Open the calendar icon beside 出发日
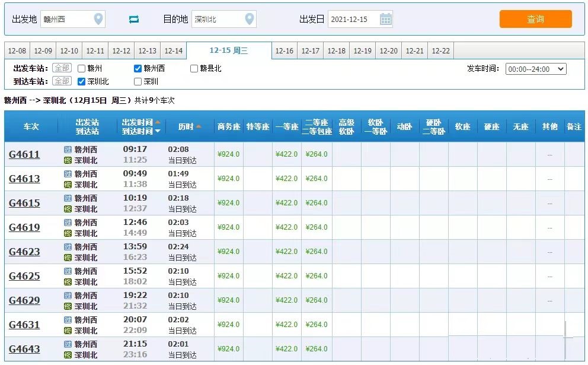588x365 pixels. [385, 19]
